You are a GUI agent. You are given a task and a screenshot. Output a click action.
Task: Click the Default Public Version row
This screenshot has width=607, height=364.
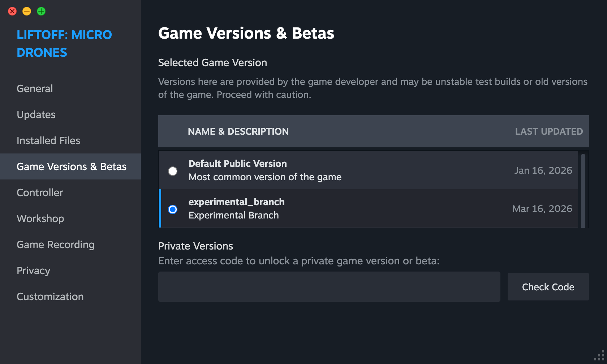click(x=361, y=170)
